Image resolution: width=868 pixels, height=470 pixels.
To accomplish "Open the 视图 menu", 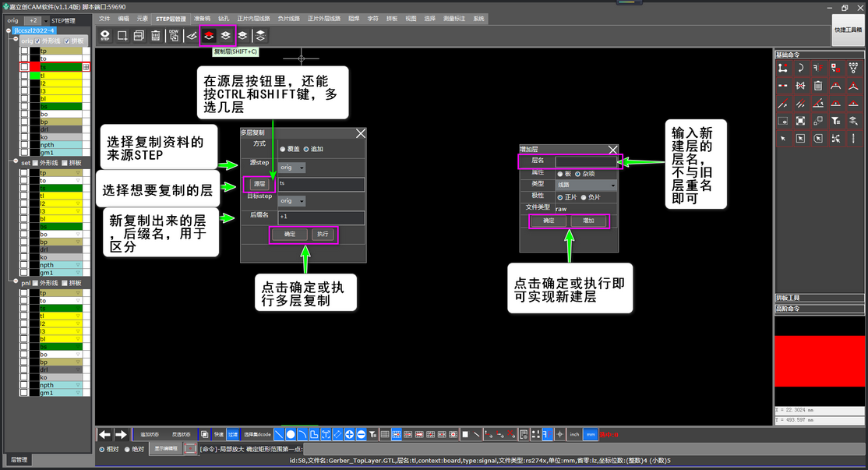I will click(x=411, y=19).
